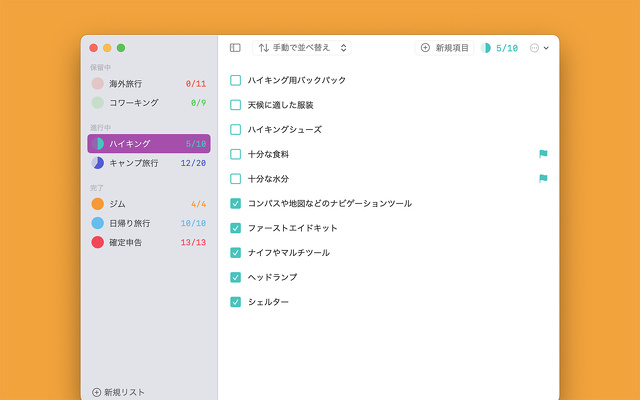The height and width of the screenshot is (400, 640).
Task: Click the 新規項目 button
Action: coord(444,47)
